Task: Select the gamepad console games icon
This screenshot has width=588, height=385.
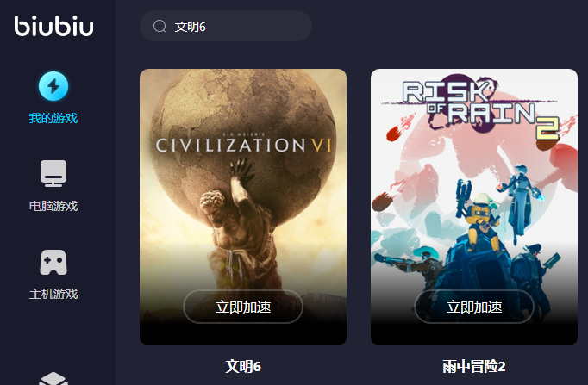Action: click(x=53, y=262)
